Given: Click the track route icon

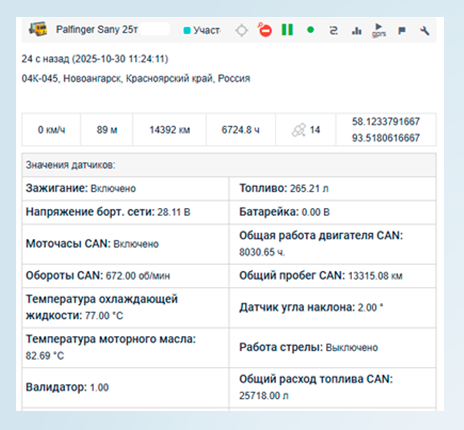Looking at the screenshot, I should (x=333, y=31).
